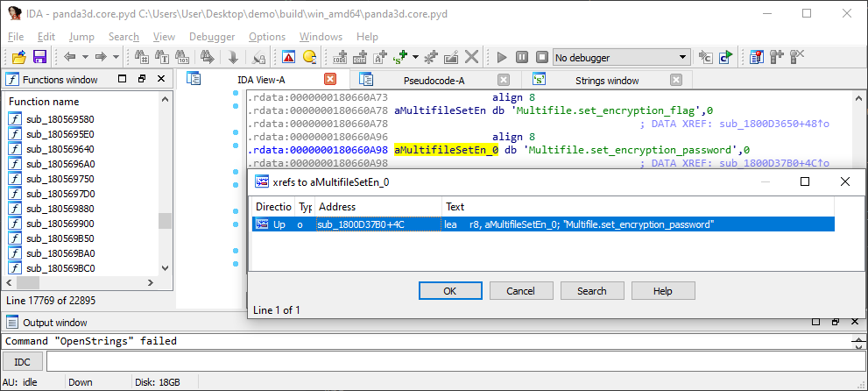This screenshot has width=868, height=391.
Task: Click the red warning triangle window icon
Action: tap(288, 57)
